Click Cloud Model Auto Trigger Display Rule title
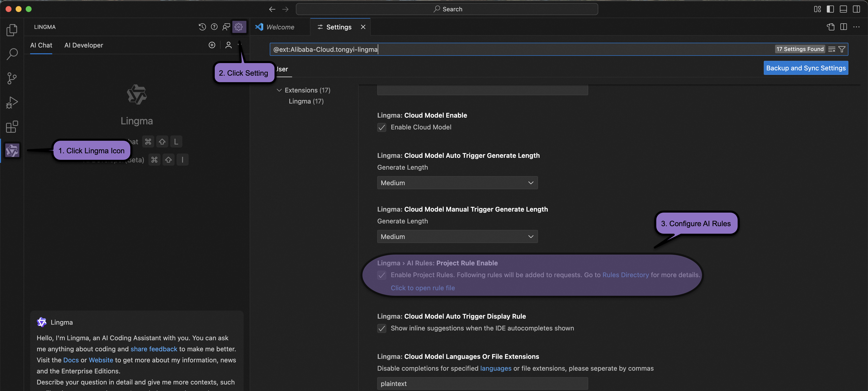This screenshot has width=868, height=391. (451, 316)
